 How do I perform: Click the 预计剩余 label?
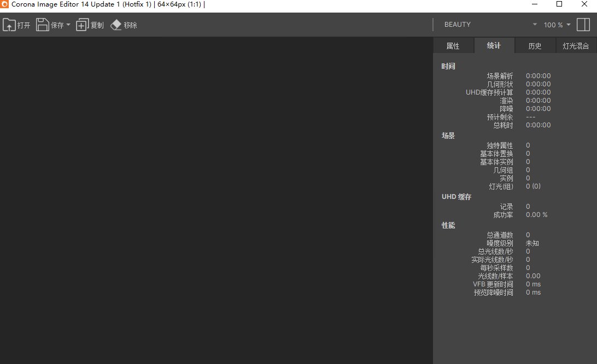(x=500, y=117)
